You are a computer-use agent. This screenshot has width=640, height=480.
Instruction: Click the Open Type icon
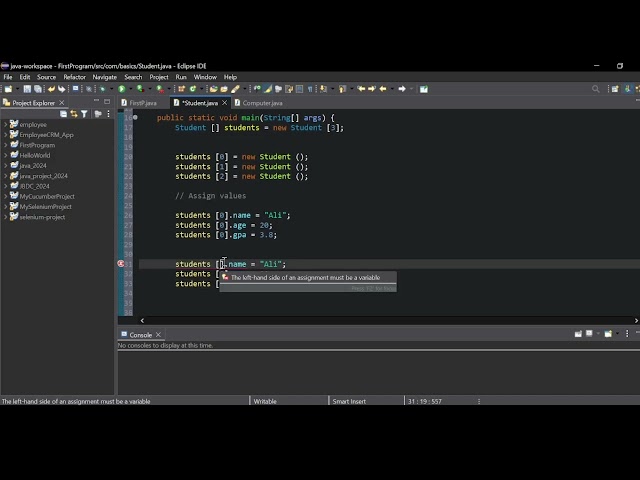(x=213, y=89)
